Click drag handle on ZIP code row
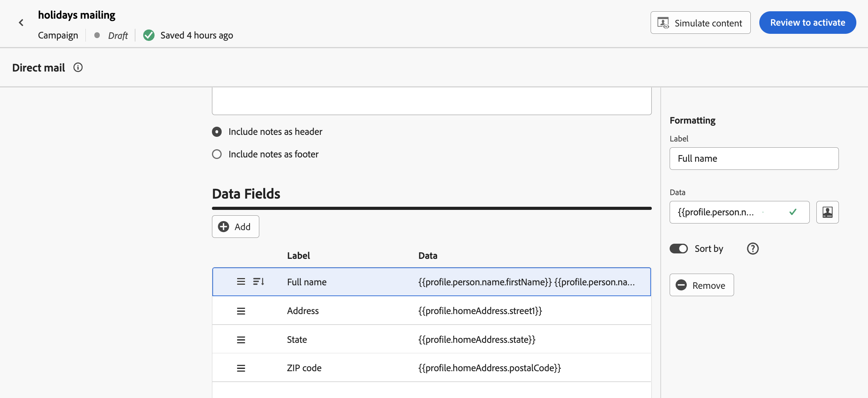Viewport: 868px width, 398px height. coord(241,368)
